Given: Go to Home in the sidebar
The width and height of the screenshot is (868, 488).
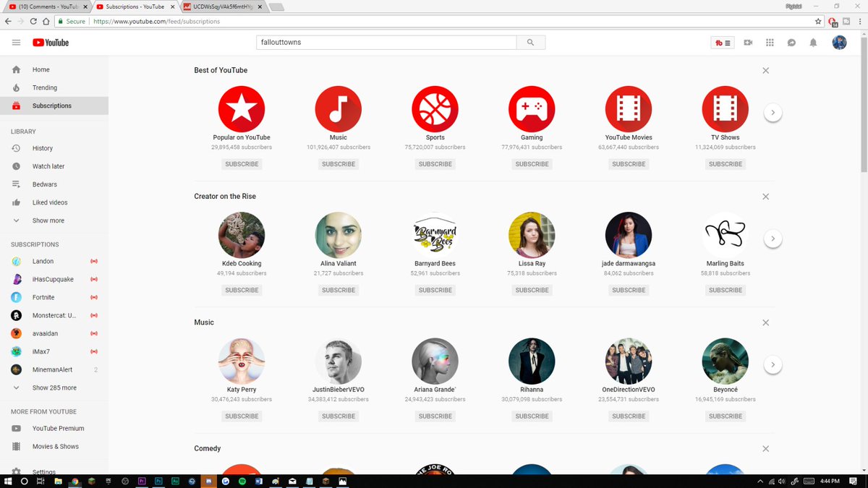Looking at the screenshot, I should point(54,69).
